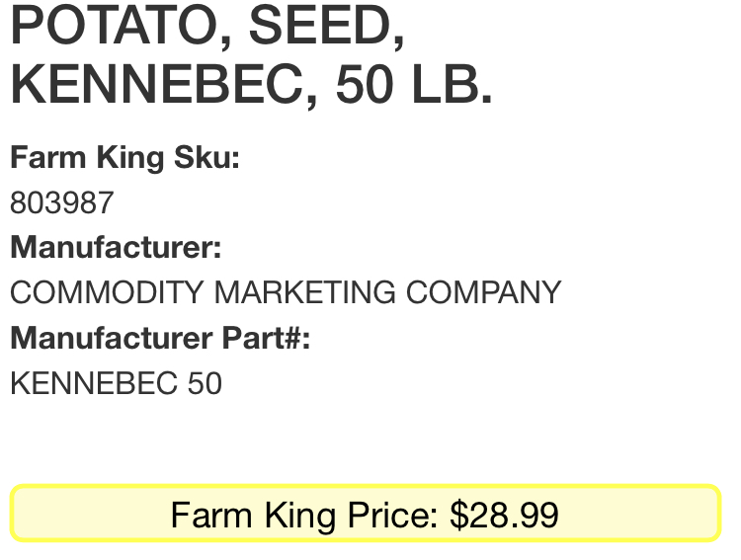
Task: Click "50 LB." in the product heading
Action: click(x=414, y=85)
